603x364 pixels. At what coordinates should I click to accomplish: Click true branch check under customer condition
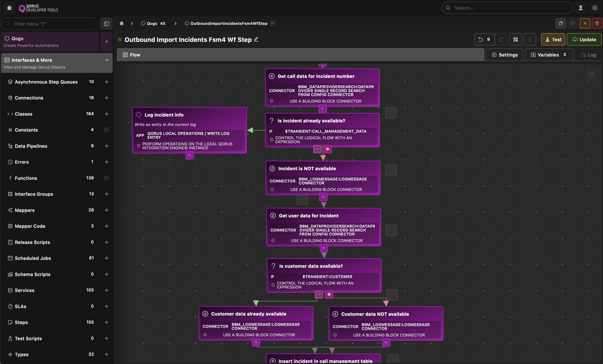pyautogui.click(x=319, y=294)
